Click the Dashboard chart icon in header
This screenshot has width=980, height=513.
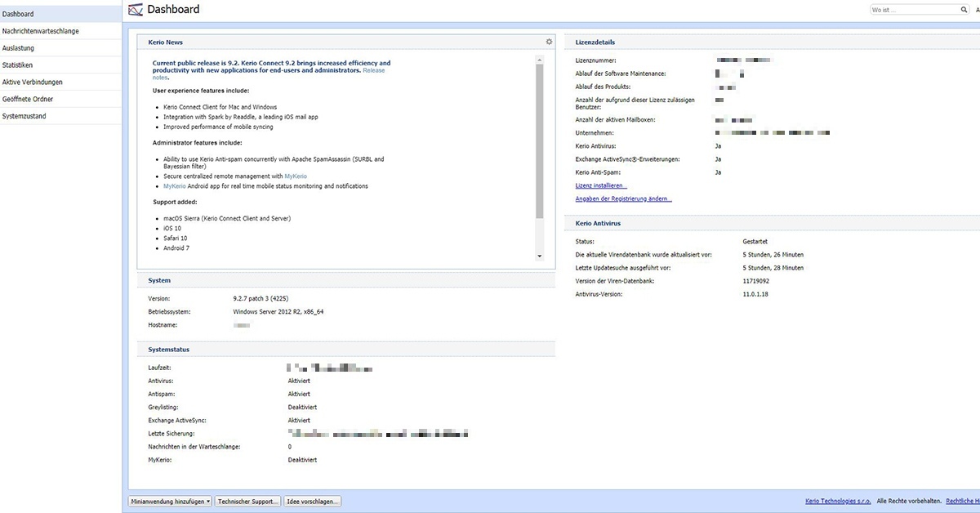136,10
